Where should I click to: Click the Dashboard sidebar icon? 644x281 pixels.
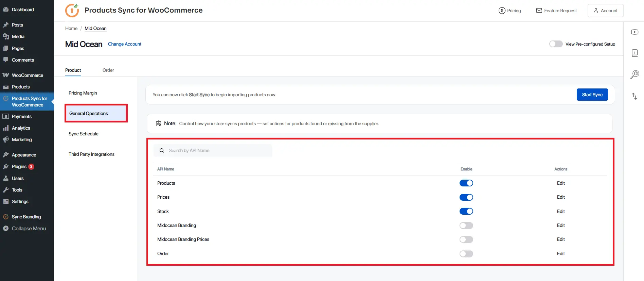pos(6,10)
